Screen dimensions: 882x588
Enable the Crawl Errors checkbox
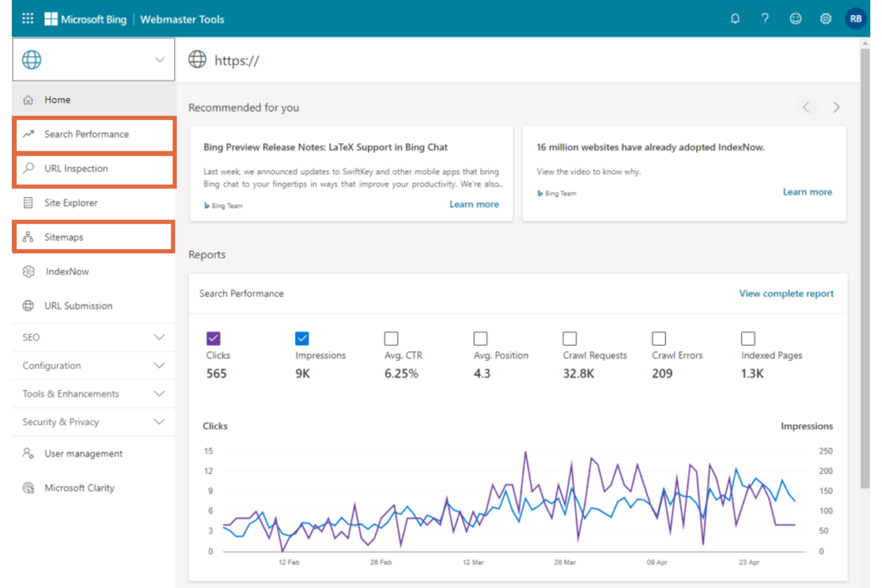point(659,338)
